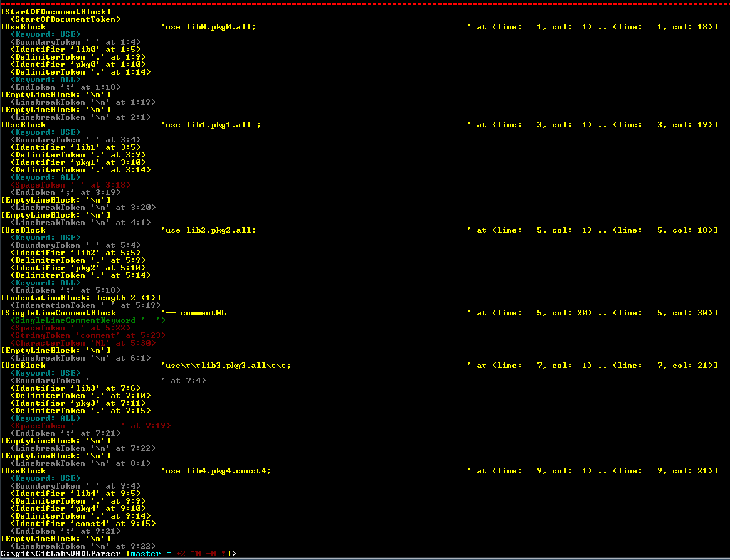The width and height of the screenshot is (730, 560).
Task: Click Identifier 'lib2' at 5:5
Action: 75,252
